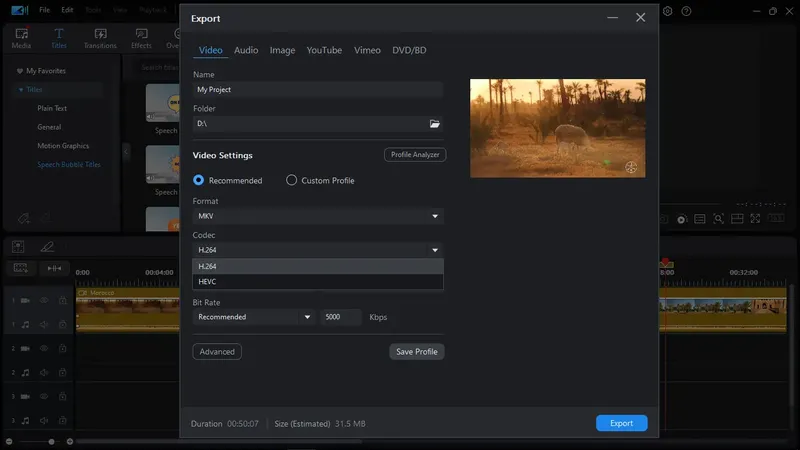Mute audio track 1 speaker
The image size is (800, 450).
(x=44, y=324)
